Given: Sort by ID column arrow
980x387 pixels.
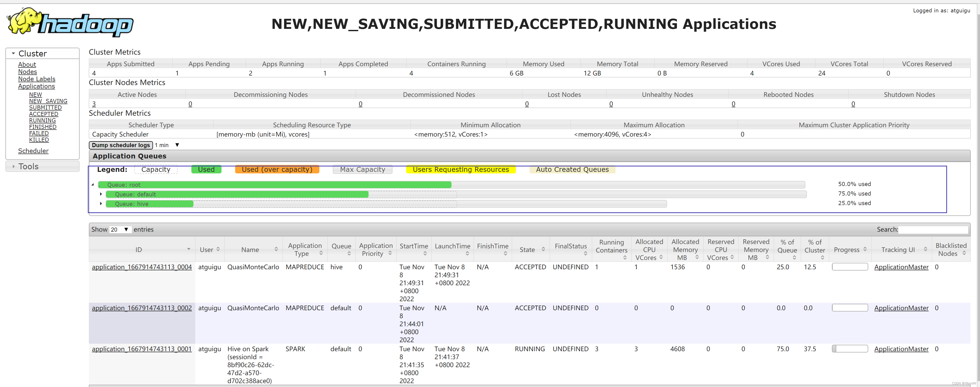Looking at the screenshot, I should click(188, 249).
